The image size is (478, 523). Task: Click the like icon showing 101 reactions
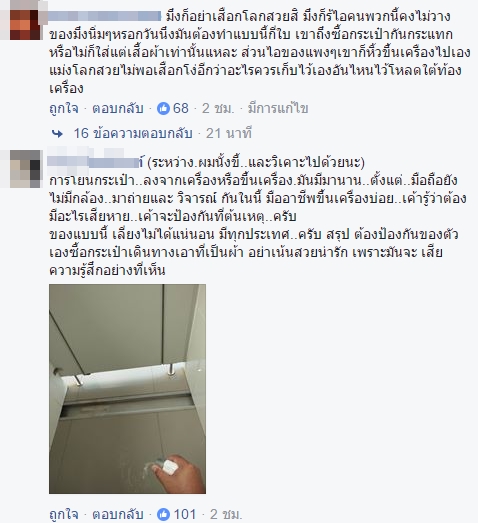click(163, 514)
